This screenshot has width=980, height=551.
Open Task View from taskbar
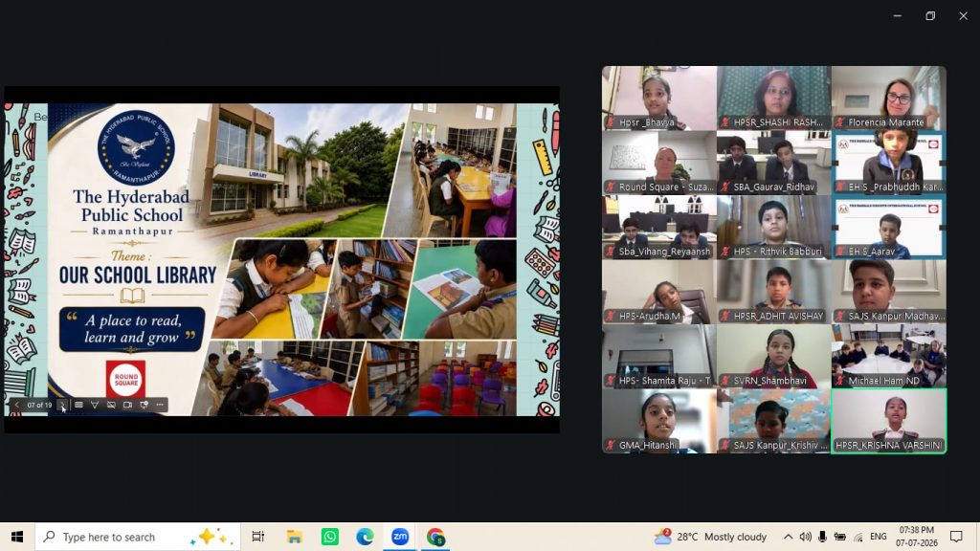(x=258, y=537)
